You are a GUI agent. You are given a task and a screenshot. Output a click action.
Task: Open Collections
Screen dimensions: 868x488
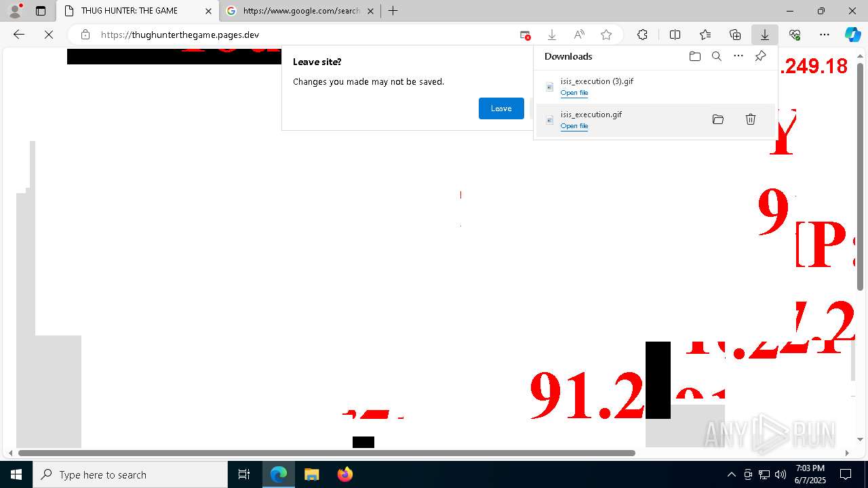click(x=735, y=35)
